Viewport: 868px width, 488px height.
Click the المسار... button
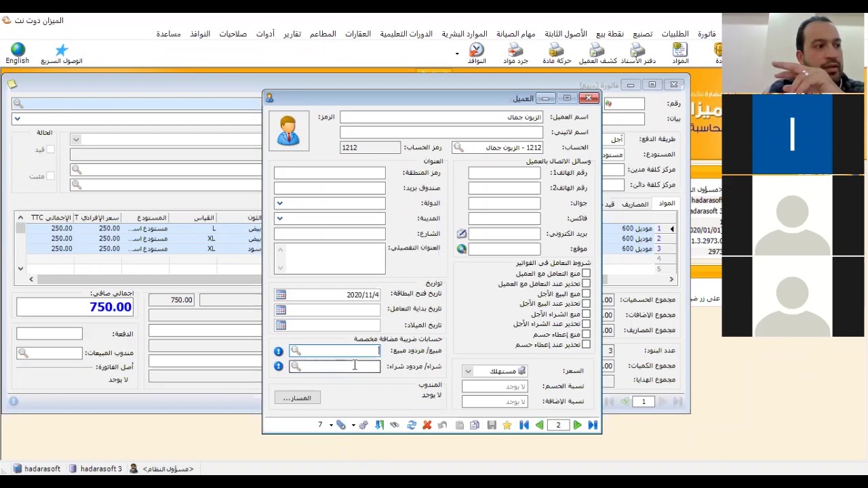pos(297,399)
